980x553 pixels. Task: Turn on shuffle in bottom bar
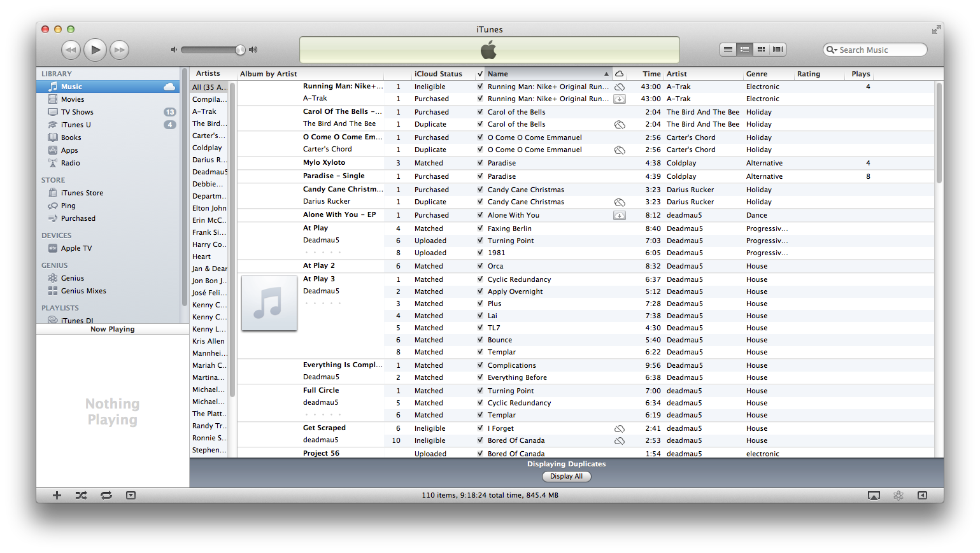pos(82,495)
